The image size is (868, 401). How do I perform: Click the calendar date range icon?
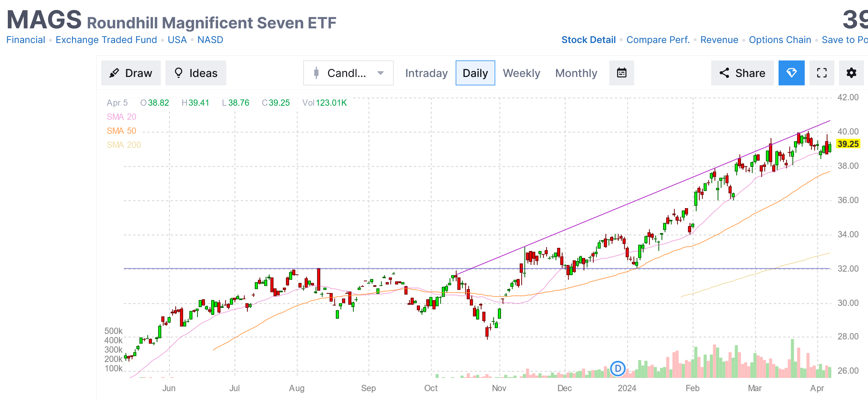[621, 73]
